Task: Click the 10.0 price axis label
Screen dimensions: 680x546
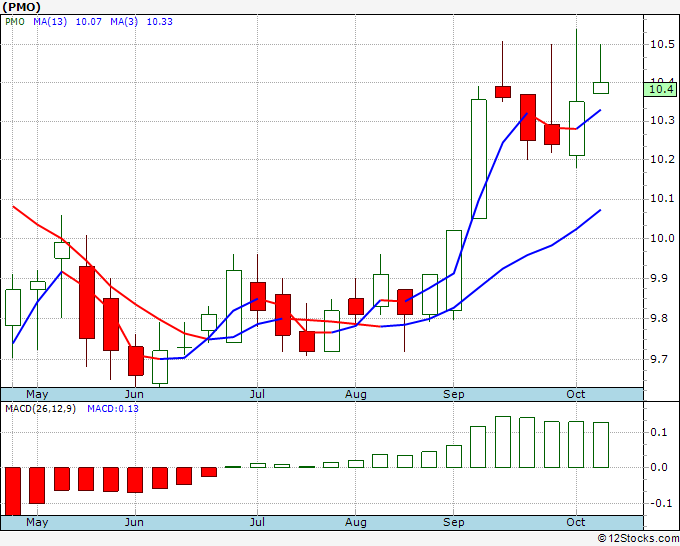Action: [x=662, y=238]
